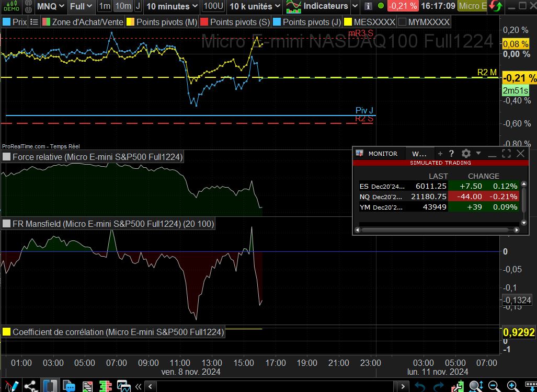Click the undo arrow icon
Image resolution: width=537 pixels, height=392 pixels.
tap(420, 387)
